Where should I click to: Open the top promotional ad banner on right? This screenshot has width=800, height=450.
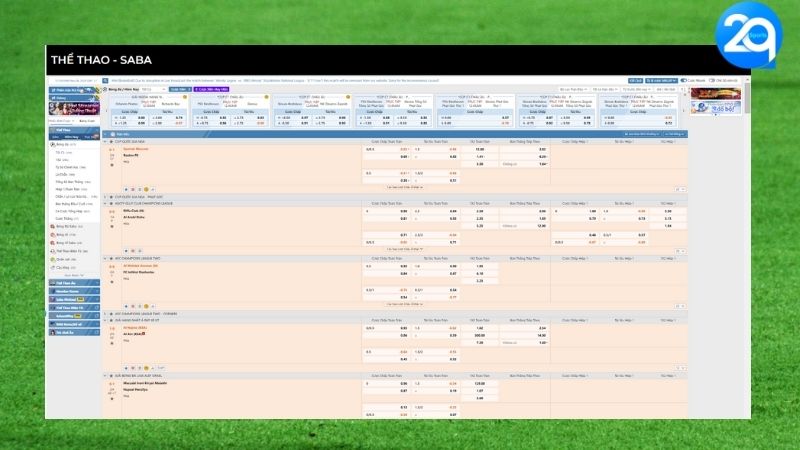coord(716,94)
